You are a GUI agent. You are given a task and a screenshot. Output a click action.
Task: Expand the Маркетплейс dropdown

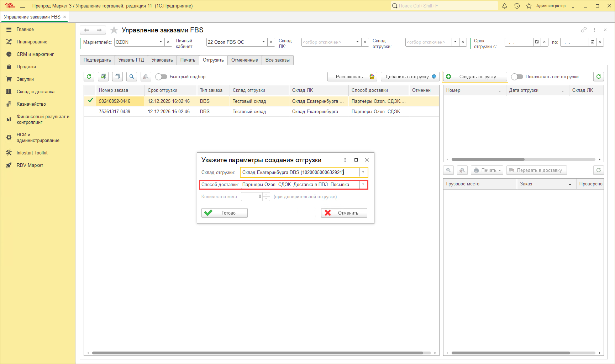pos(161,42)
